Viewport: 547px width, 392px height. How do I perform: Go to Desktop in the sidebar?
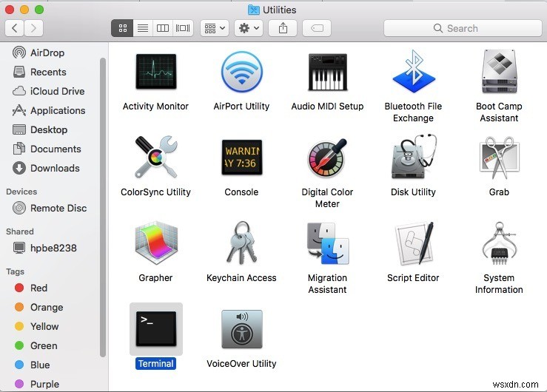coord(40,129)
